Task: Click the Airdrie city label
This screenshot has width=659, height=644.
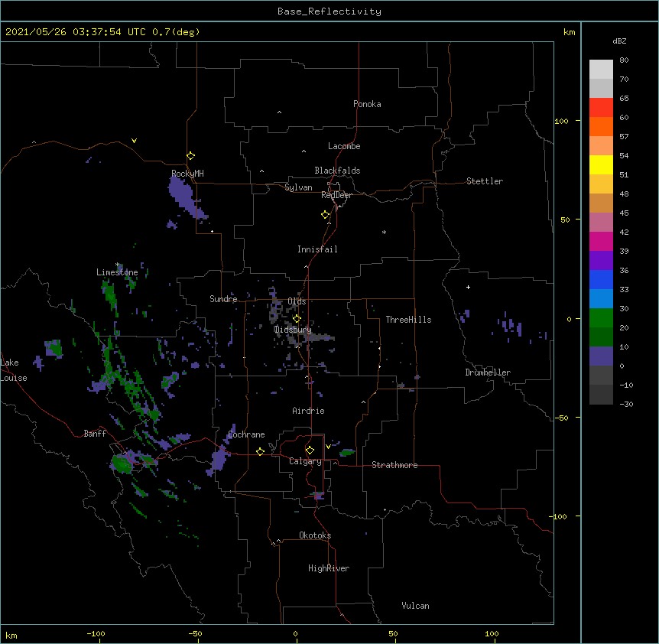Action: click(x=308, y=411)
